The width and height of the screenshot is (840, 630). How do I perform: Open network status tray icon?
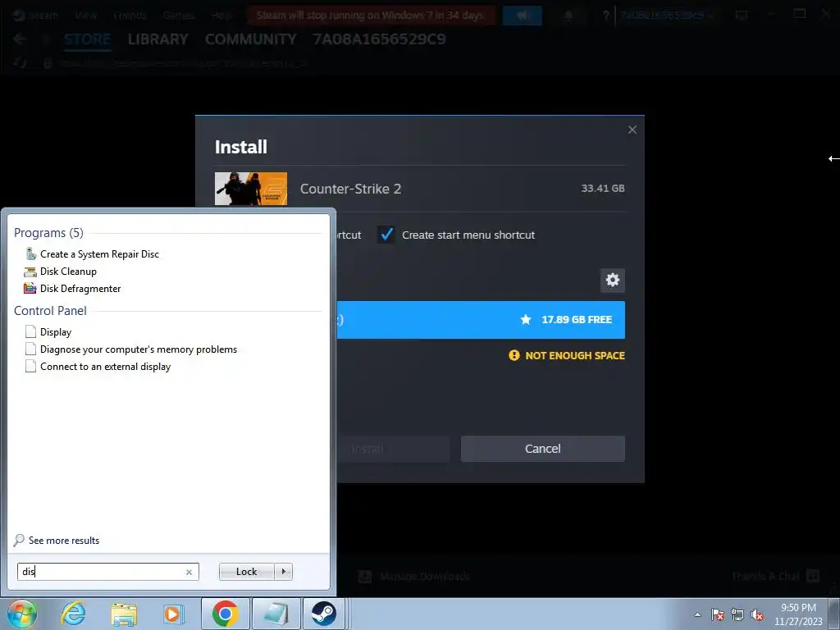pos(737,614)
